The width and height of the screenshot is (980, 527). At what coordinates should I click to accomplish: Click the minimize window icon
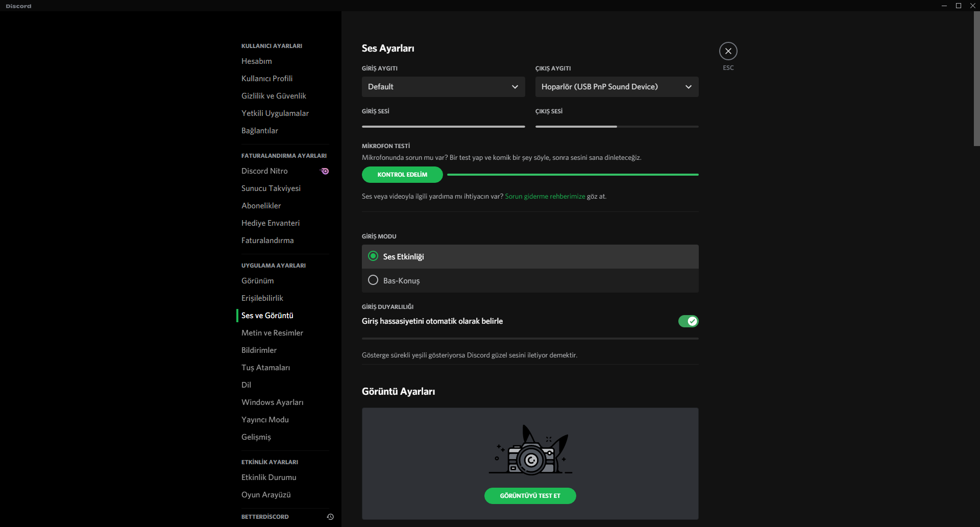pyautogui.click(x=944, y=6)
